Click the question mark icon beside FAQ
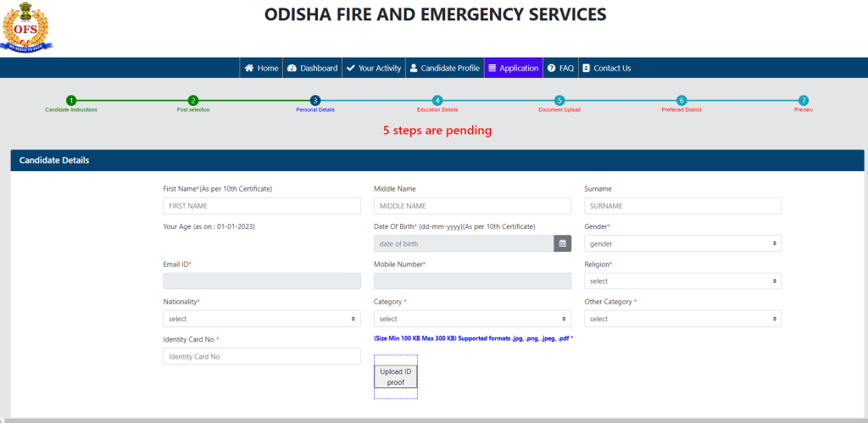Image resolution: width=868 pixels, height=423 pixels. (x=551, y=68)
